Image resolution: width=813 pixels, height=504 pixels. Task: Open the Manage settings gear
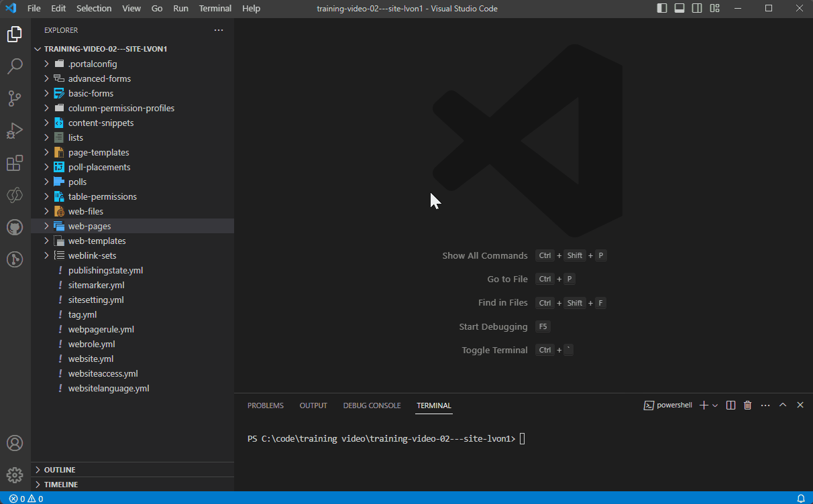tap(15, 475)
